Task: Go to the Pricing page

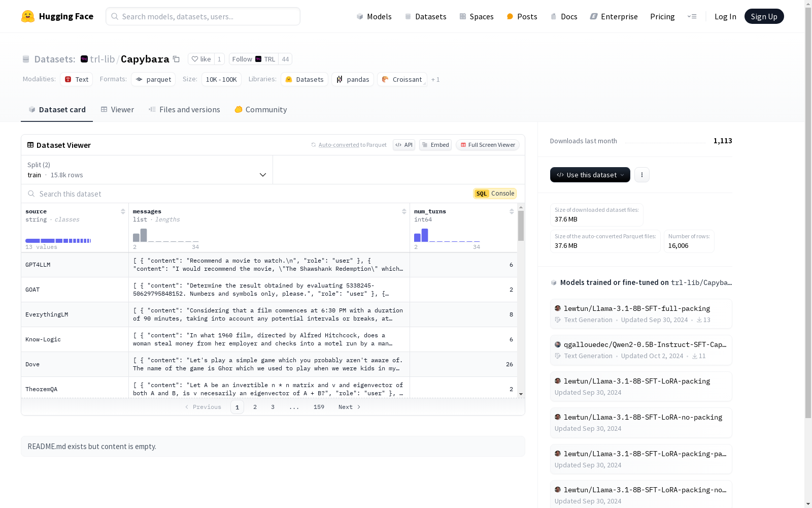Action: click(x=662, y=16)
